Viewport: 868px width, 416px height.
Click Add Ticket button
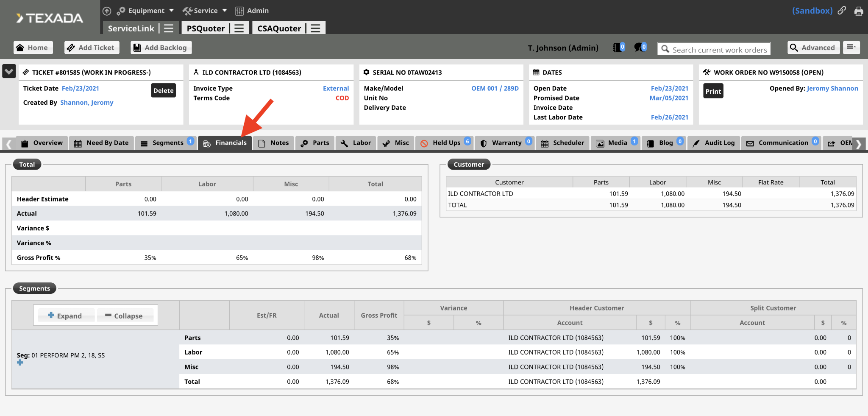[92, 47]
